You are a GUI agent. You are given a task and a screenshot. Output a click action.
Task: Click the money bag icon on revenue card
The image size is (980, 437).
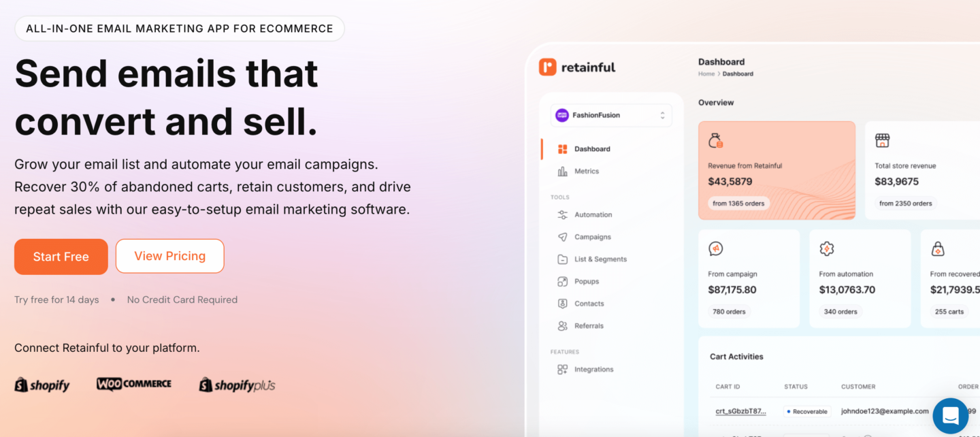click(x=715, y=141)
